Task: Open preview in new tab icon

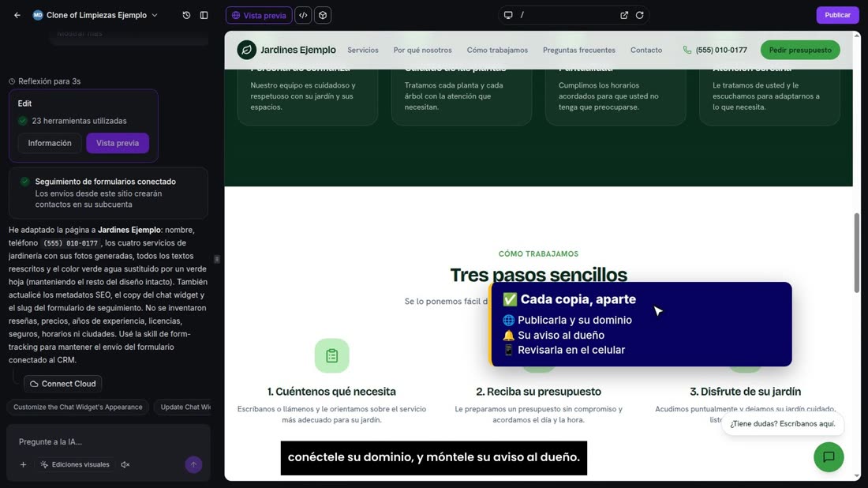Action: pos(624,15)
